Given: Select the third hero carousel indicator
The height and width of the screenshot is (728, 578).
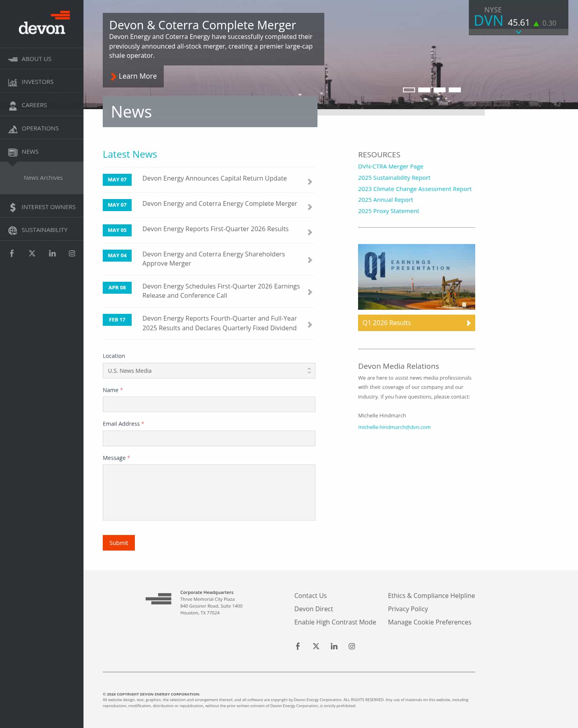Looking at the screenshot, I should pyautogui.click(x=440, y=90).
